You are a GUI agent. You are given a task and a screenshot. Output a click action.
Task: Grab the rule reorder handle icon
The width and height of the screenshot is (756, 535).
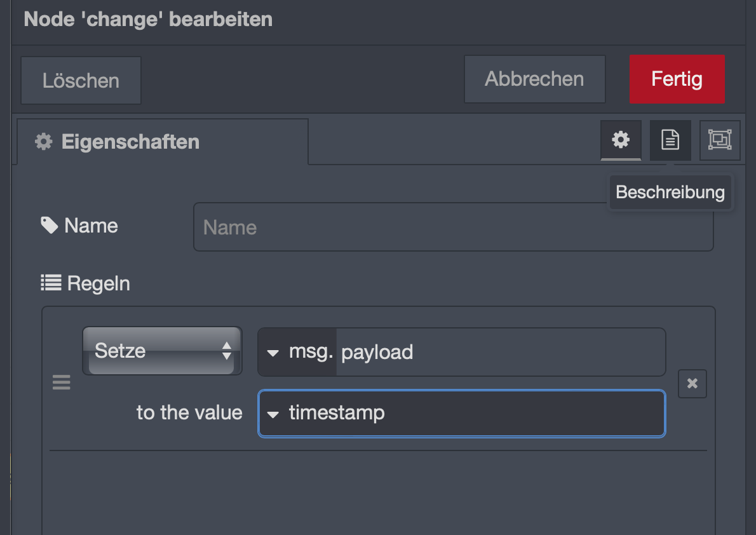pos(61,382)
